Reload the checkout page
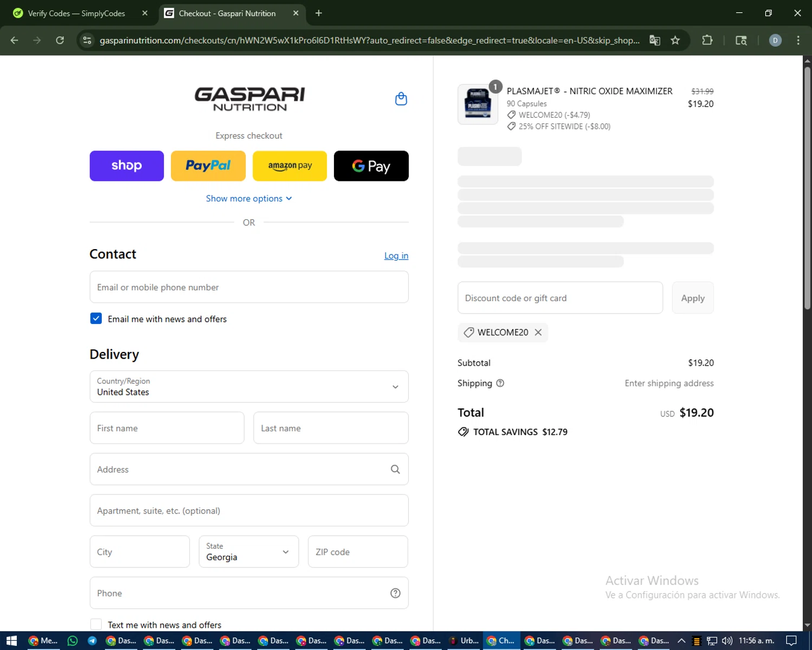 point(60,40)
